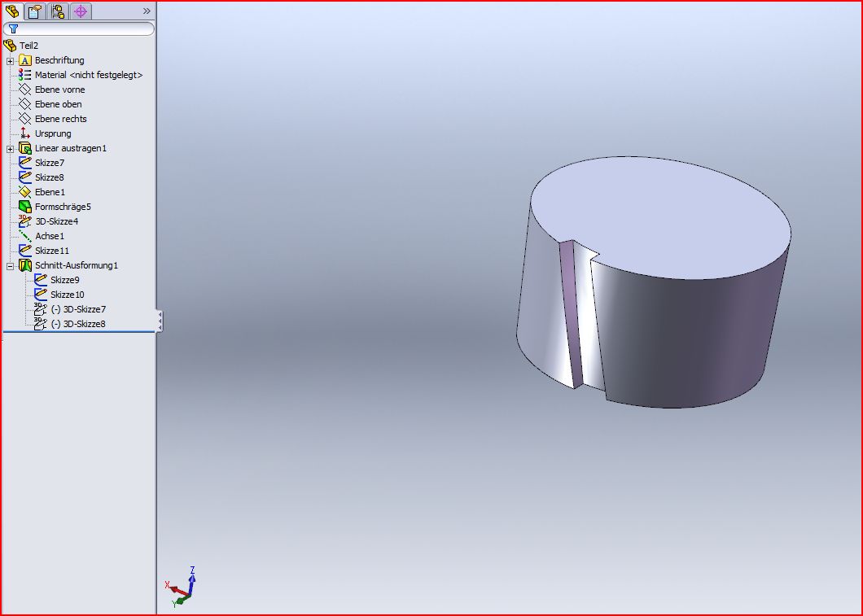Click the Skizze8 label

tap(50, 177)
